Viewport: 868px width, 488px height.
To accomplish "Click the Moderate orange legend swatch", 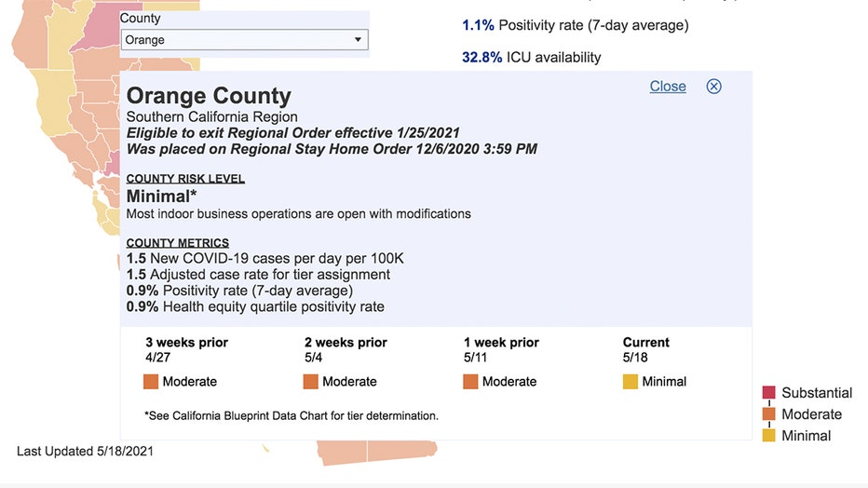I will (x=768, y=413).
